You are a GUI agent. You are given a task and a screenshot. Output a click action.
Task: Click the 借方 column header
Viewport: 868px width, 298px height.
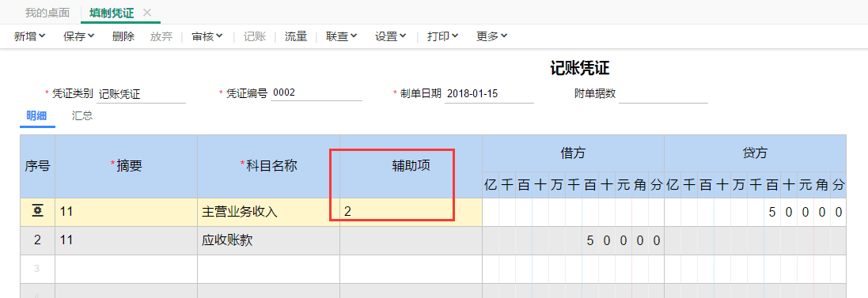[x=573, y=153]
